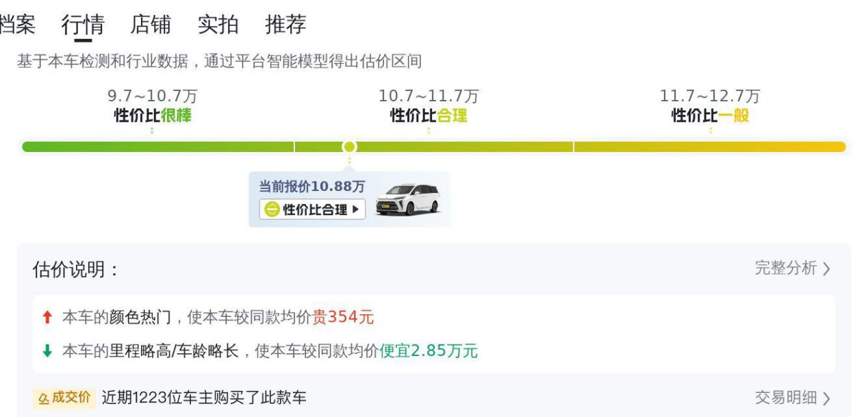
Task: Tap the 10.7~11.7万 性价比合理 range label
Action: click(429, 106)
